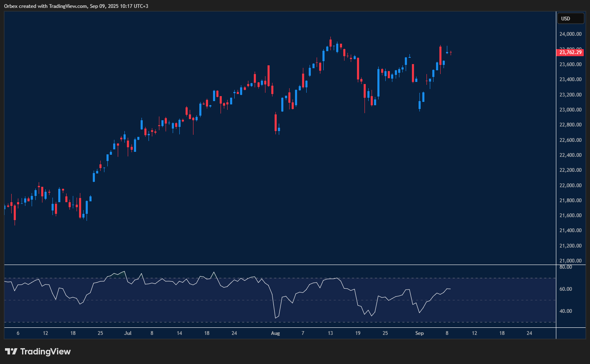This screenshot has height=364, width=590.
Task: Click the Orbex TradingView.com attribution header text
Action: (76, 6)
